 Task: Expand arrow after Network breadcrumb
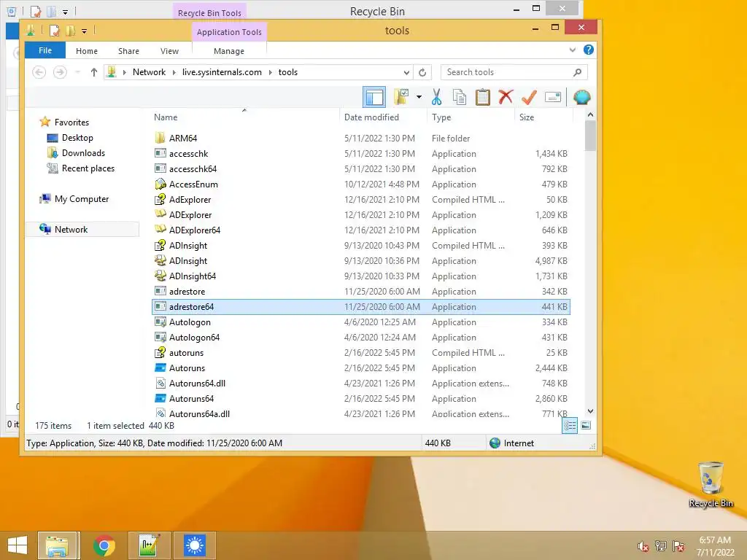(174, 72)
